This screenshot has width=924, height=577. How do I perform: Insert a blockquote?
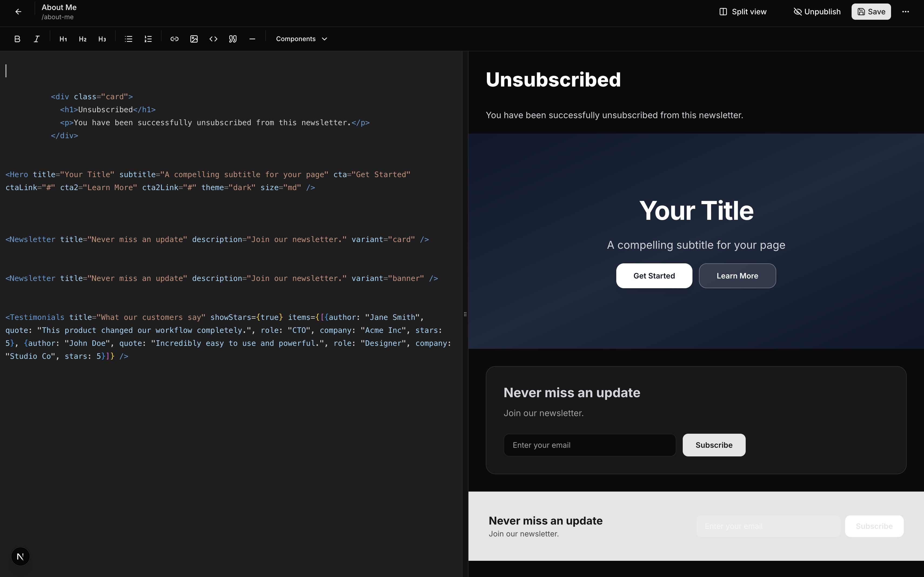coord(233,39)
